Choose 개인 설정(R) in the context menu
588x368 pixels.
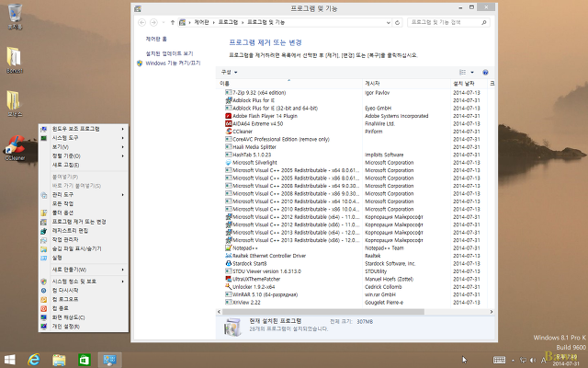click(x=84, y=327)
